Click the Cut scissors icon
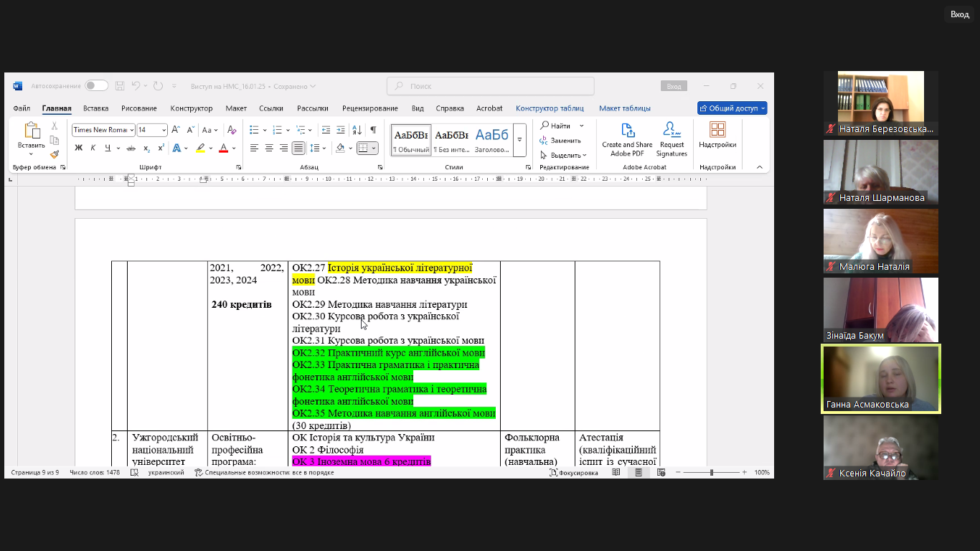980x551 pixels. (x=55, y=126)
